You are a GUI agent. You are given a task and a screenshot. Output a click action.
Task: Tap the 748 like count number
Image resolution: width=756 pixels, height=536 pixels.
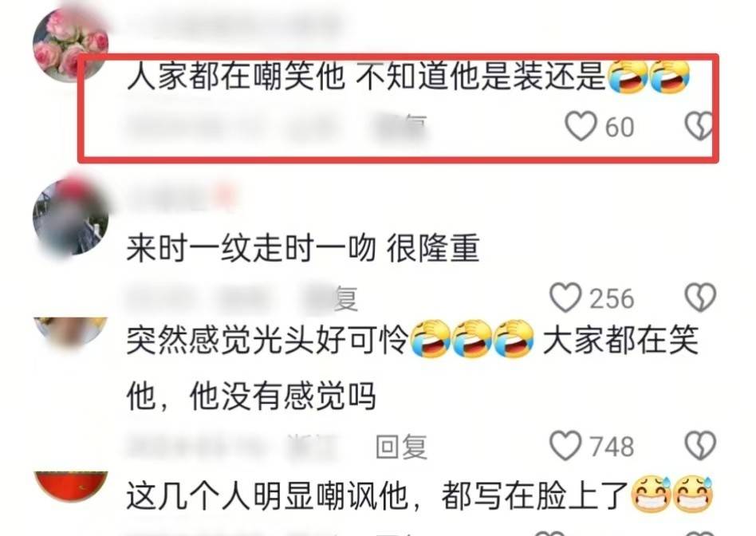pos(612,446)
